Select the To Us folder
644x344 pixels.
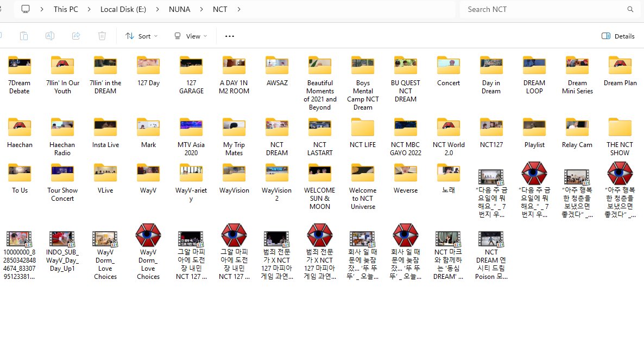(20, 179)
